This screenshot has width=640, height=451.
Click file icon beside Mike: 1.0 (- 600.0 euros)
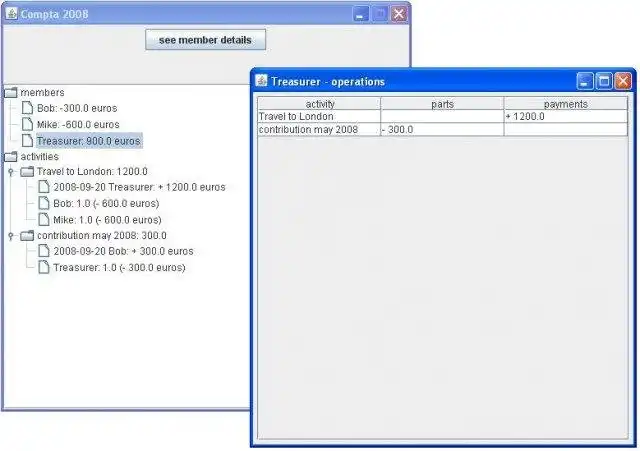pyautogui.click(x=44, y=220)
